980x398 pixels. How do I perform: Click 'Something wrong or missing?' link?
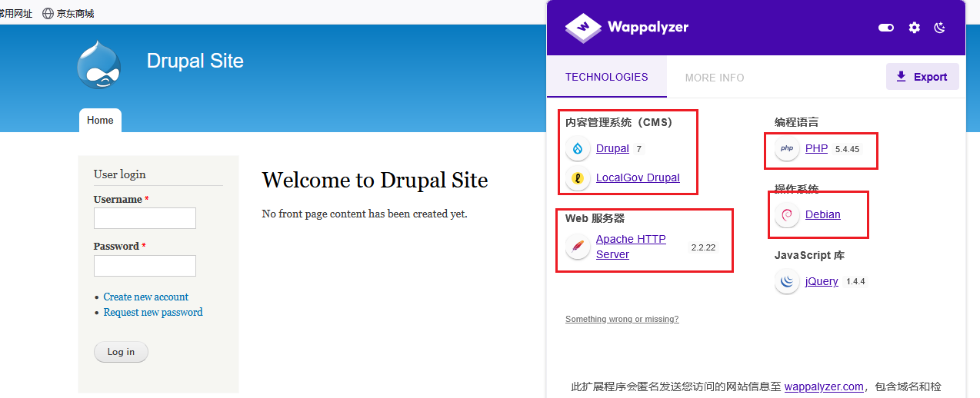click(x=622, y=319)
